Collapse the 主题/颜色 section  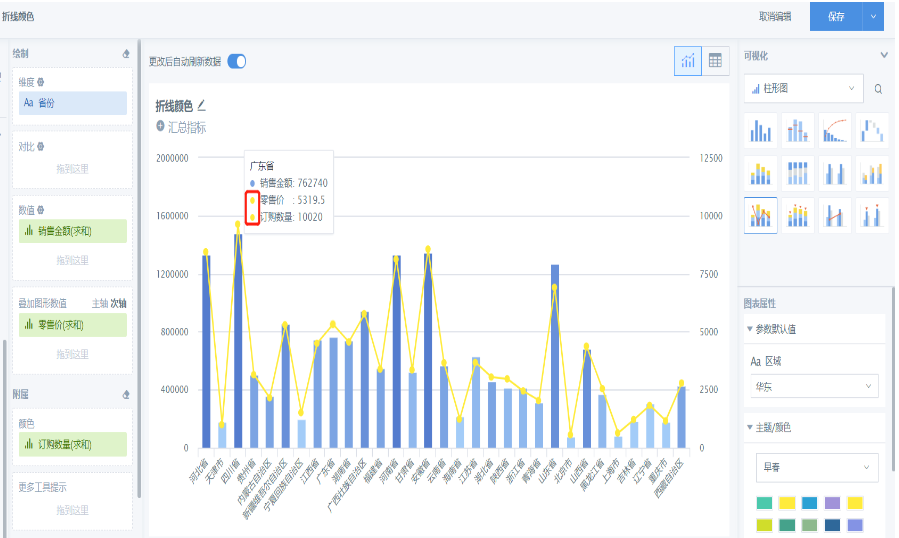(x=749, y=427)
